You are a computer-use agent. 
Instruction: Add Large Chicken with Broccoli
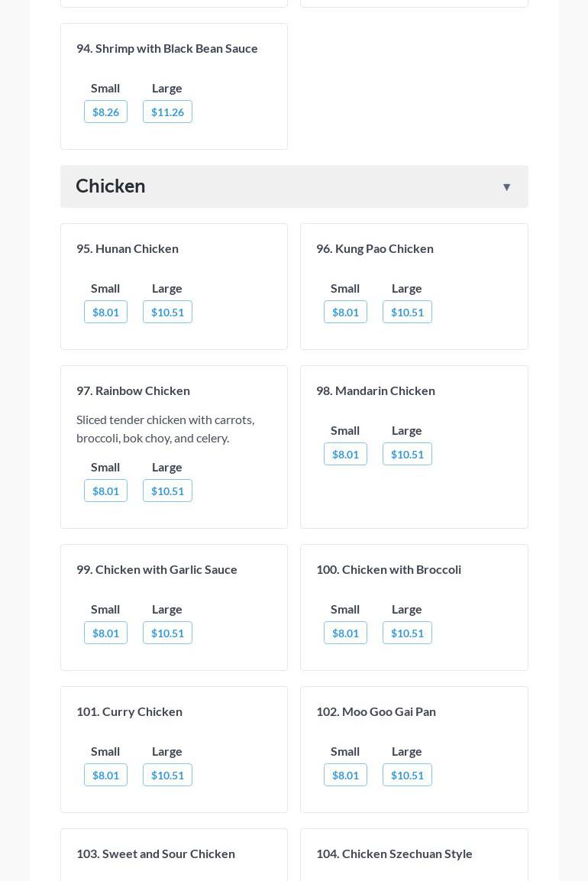pos(407,633)
